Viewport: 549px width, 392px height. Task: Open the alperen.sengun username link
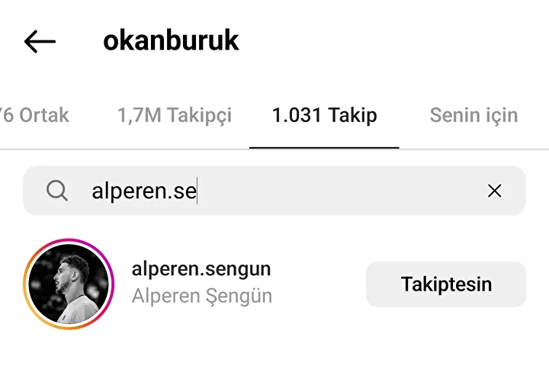tap(201, 269)
